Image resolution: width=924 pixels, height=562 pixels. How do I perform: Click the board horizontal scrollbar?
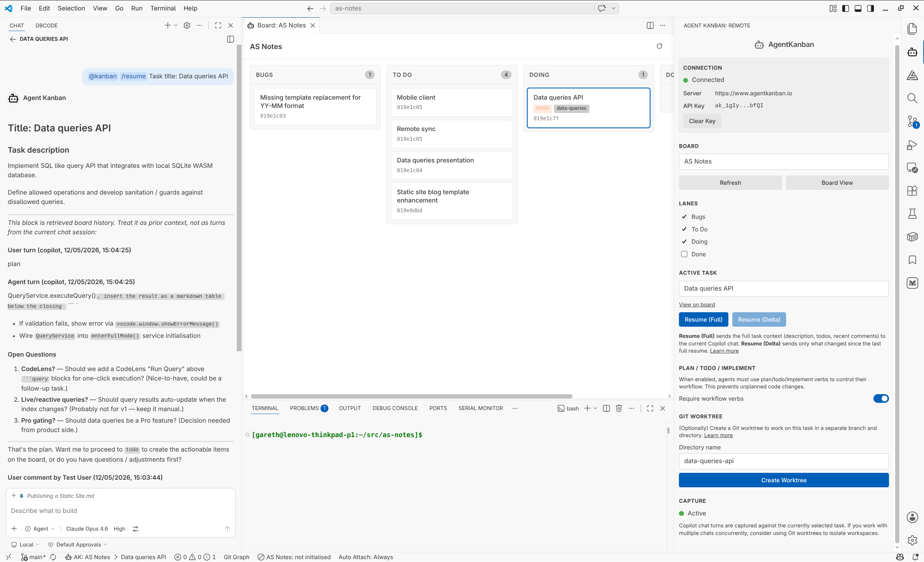[x=411, y=396]
